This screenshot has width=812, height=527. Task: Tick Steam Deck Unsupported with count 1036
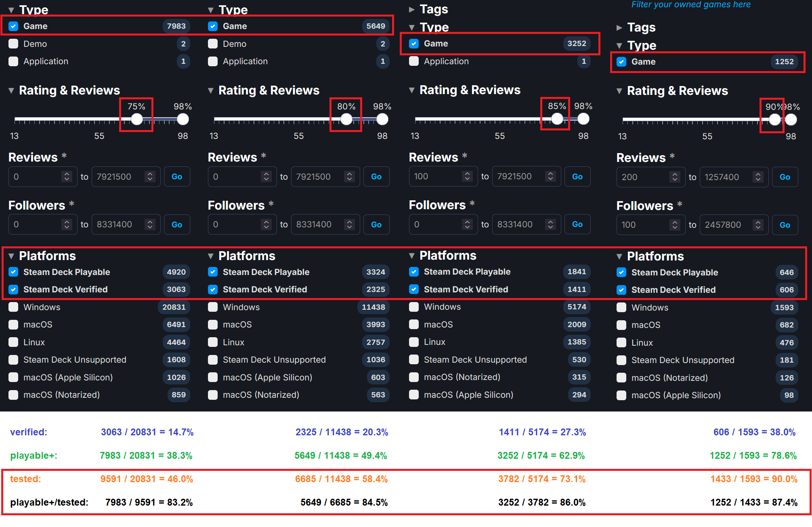click(213, 360)
